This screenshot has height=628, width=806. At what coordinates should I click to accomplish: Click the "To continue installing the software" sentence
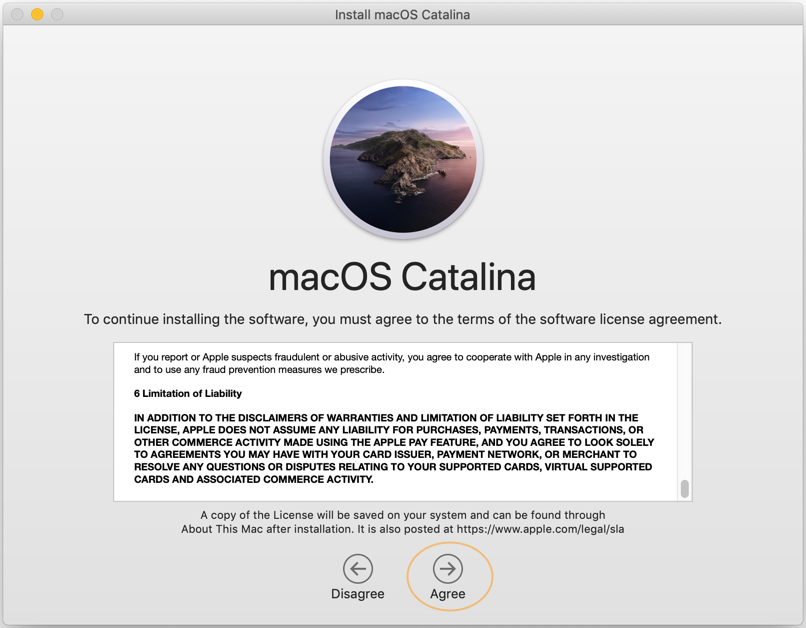click(402, 320)
